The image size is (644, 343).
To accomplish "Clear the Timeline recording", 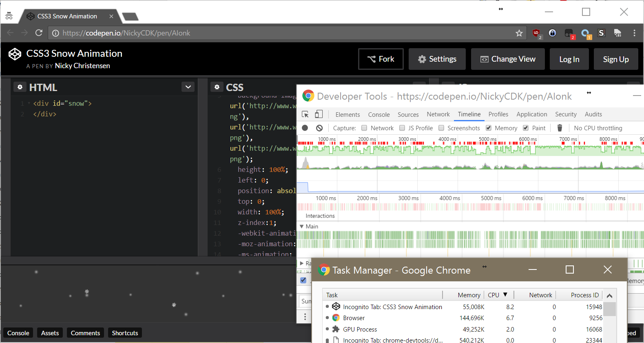I will tap(319, 128).
